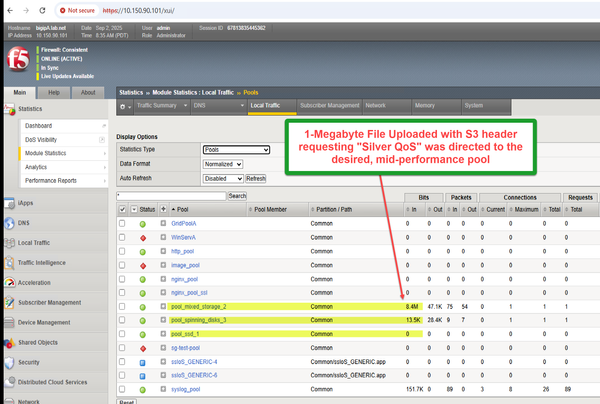Expand the plus icon next to pool_mixed_storage_2
The width and height of the screenshot is (600, 404).
(162, 306)
